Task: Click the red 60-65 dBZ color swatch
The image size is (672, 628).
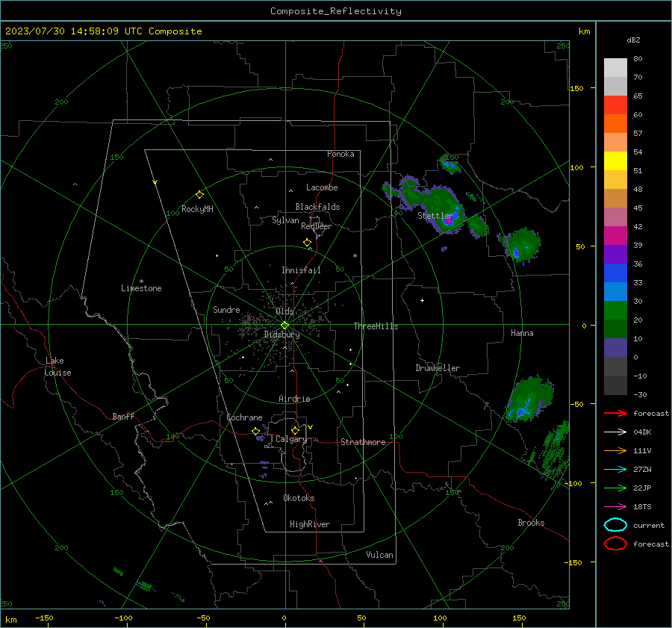Action: click(x=615, y=105)
